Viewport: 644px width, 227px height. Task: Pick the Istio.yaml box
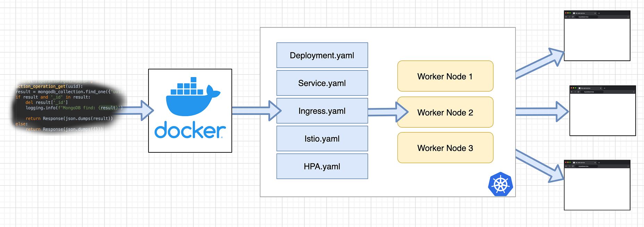[x=322, y=138]
